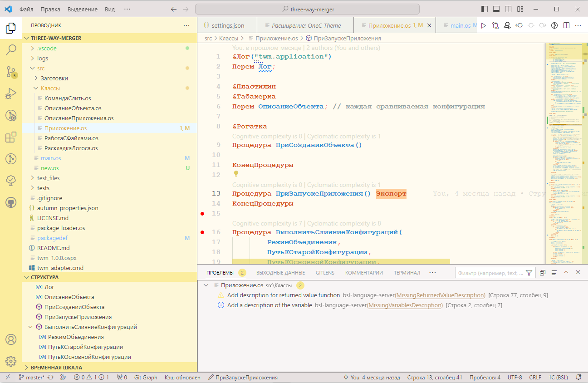The image size is (588, 383).
Task: Click the synchronize changes icon in status bar
Action: (x=50, y=378)
